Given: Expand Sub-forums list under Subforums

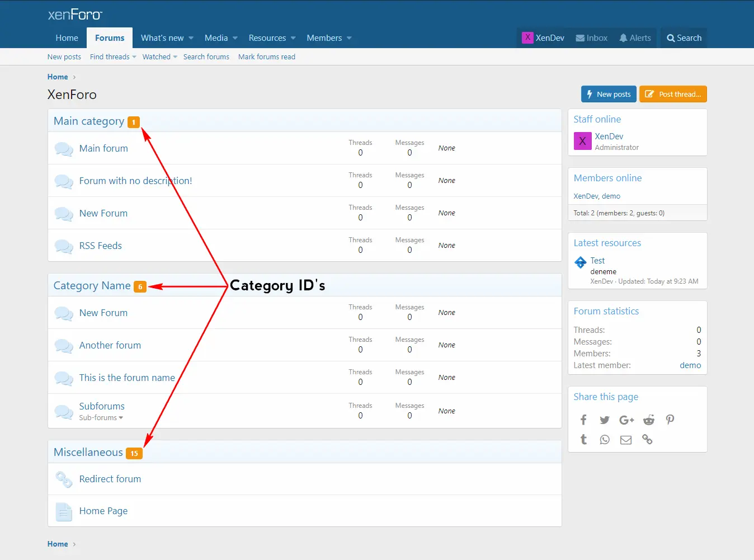Looking at the screenshot, I should tap(101, 418).
